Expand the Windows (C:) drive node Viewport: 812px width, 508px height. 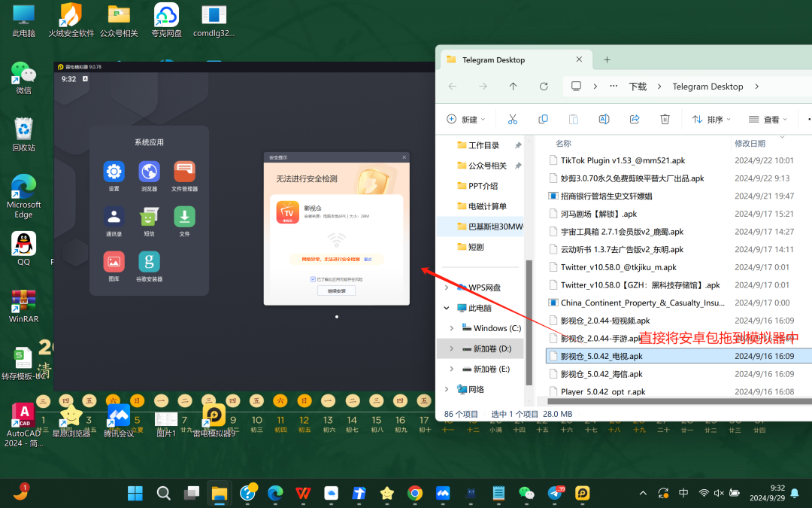(452, 328)
